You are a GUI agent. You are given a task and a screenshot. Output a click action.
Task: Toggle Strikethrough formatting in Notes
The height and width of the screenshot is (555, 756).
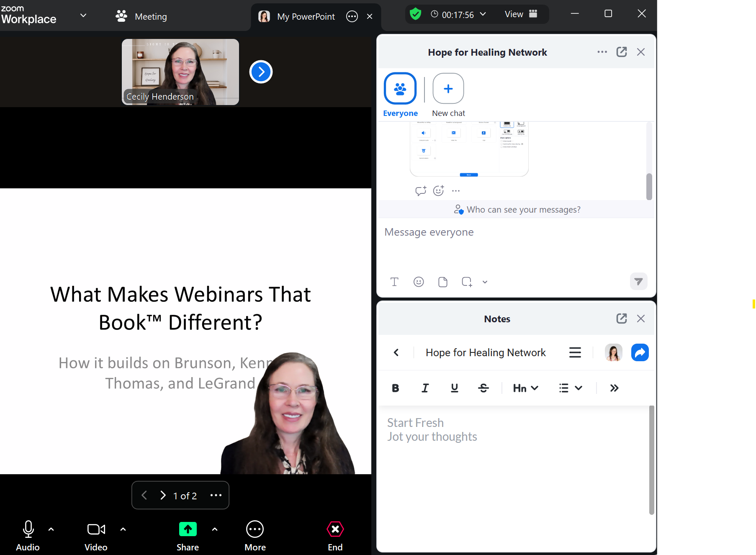click(x=483, y=388)
